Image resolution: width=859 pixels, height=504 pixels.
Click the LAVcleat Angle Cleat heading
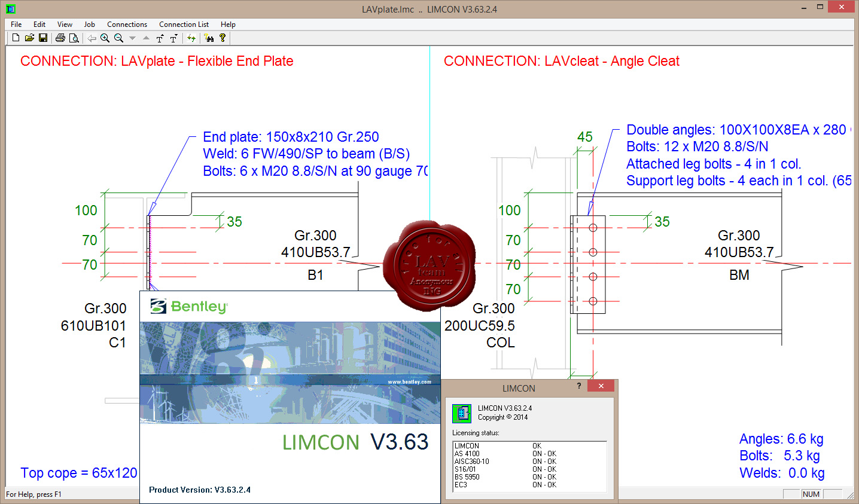pyautogui.click(x=562, y=61)
